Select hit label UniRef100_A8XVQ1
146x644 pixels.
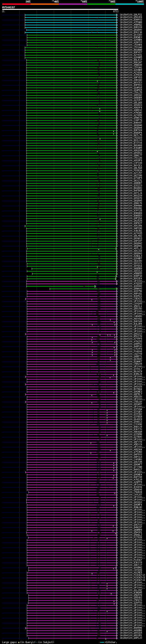[131, 319]
